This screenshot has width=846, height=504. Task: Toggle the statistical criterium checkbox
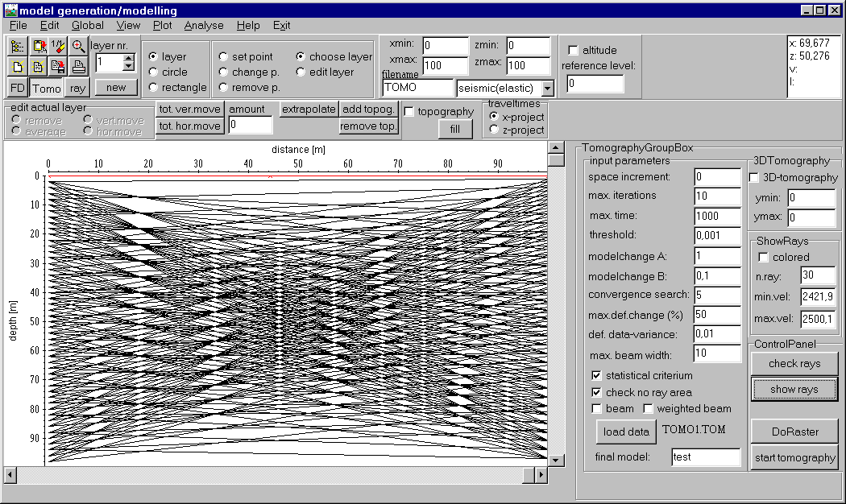click(596, 375)
